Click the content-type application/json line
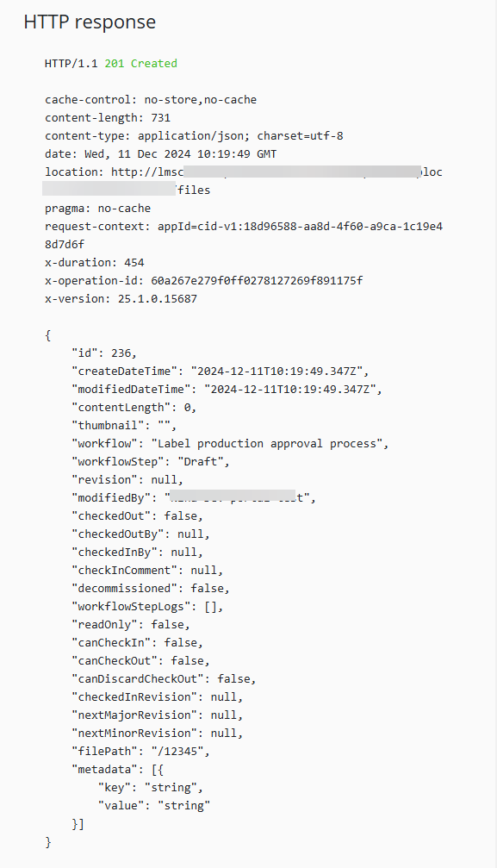497x868 pixels. [194, 136]
